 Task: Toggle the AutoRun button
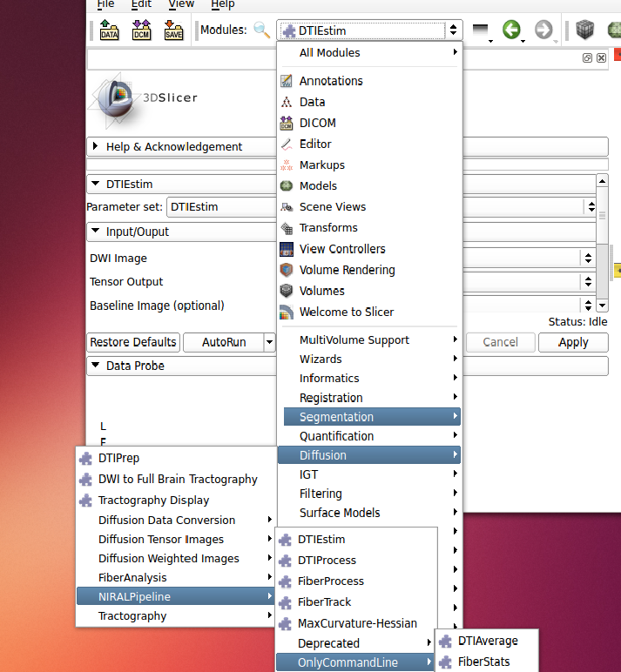click(x=224, y=342)
